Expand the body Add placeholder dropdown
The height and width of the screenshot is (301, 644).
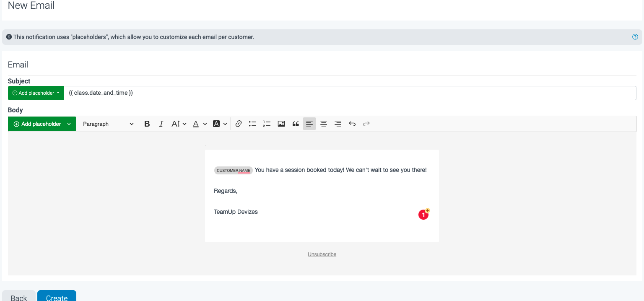click(42, 124)
